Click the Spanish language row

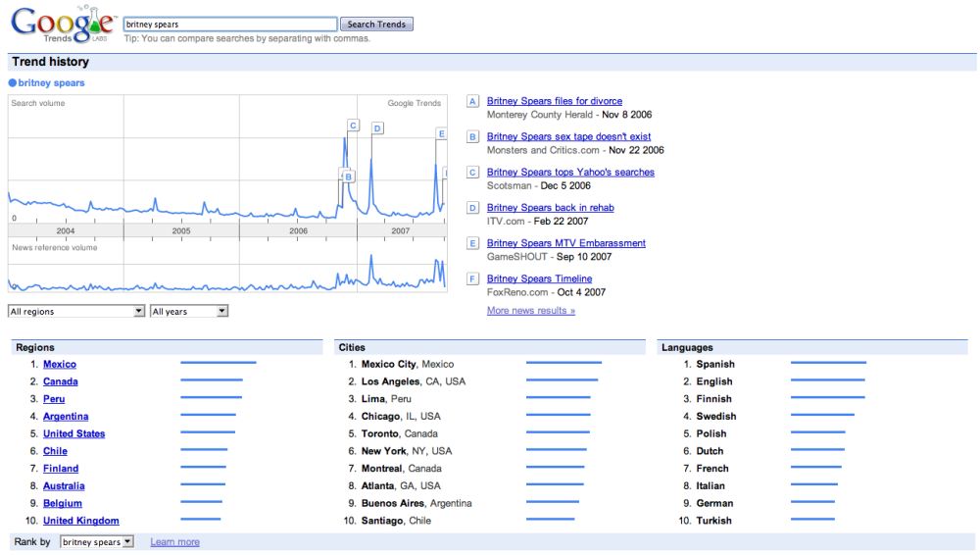tap(715, 364)
